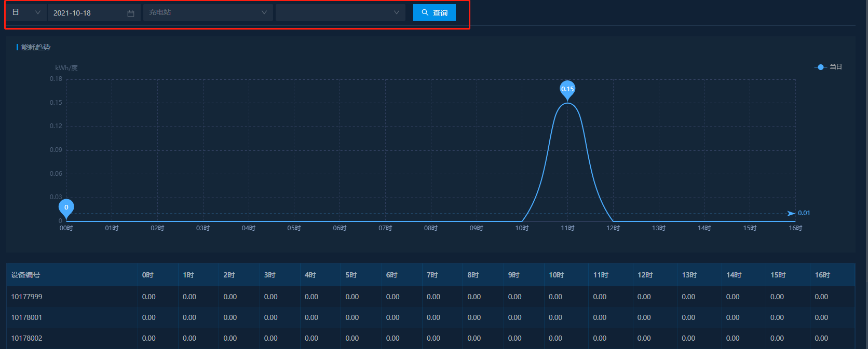Select device row 10178002
Viewport: 868px width, 349px height.
26,338
